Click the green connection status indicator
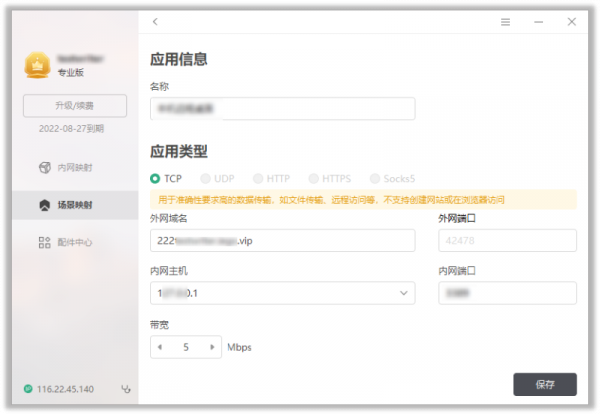Viewport: 600px width, 414px height. point(27,389)
